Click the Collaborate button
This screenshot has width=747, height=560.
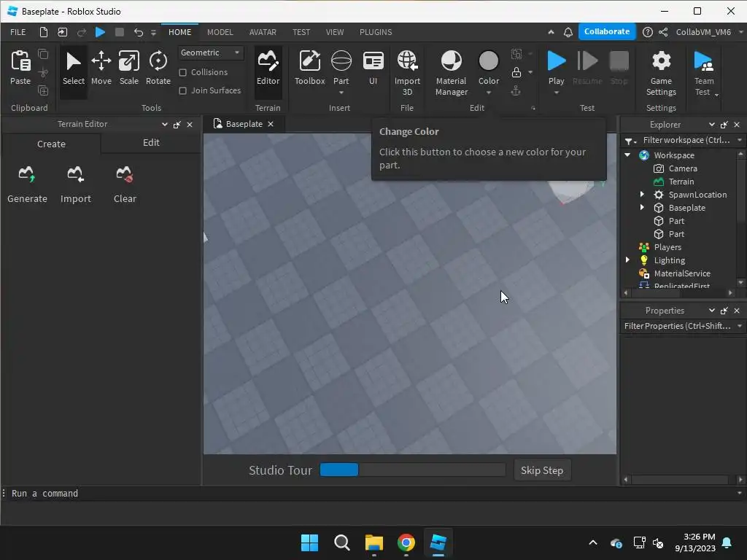click(606, 31)
